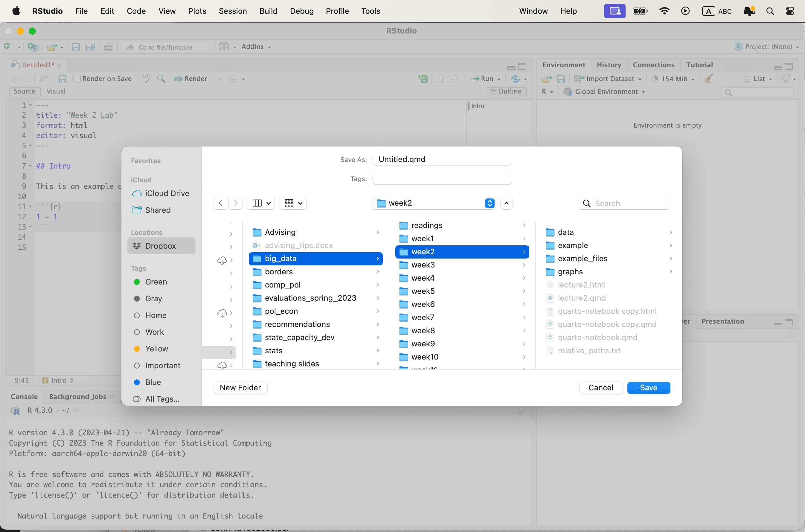Click the clear workspace broom icon
Image resolution: width=805 pixels, height=532 pixels.
(708, 79)
